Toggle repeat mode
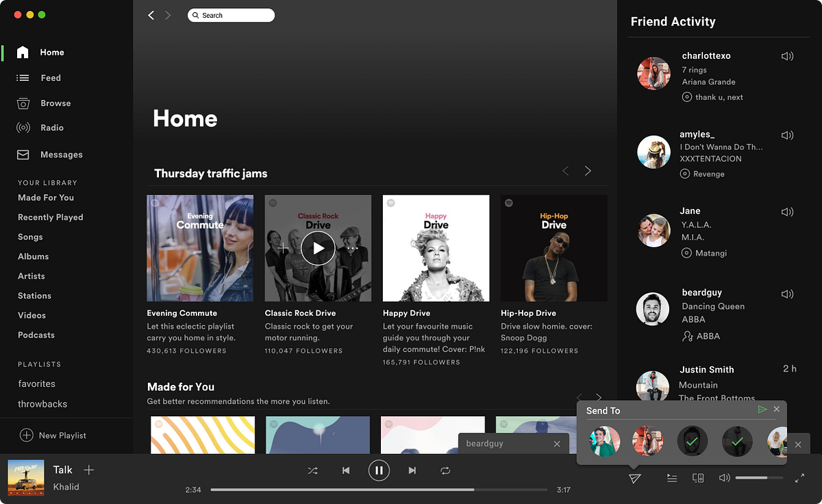 click(445, 471)
